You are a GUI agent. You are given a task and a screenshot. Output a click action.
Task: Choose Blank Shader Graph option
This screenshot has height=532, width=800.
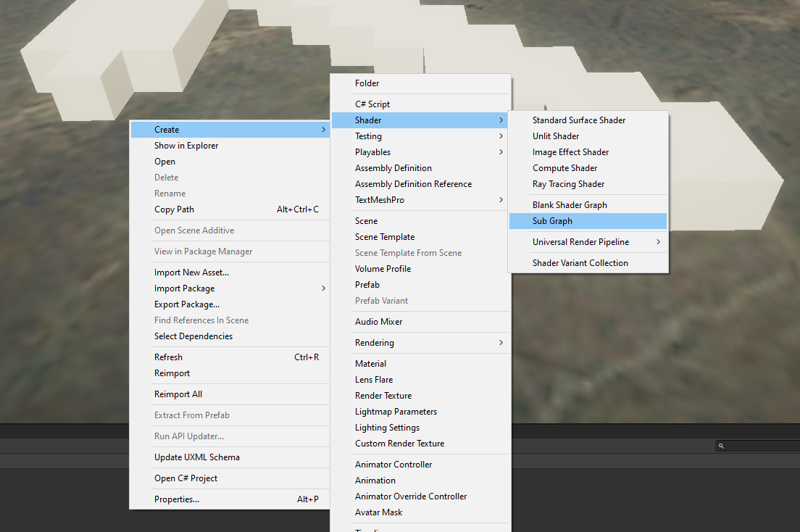pos(570,205)
